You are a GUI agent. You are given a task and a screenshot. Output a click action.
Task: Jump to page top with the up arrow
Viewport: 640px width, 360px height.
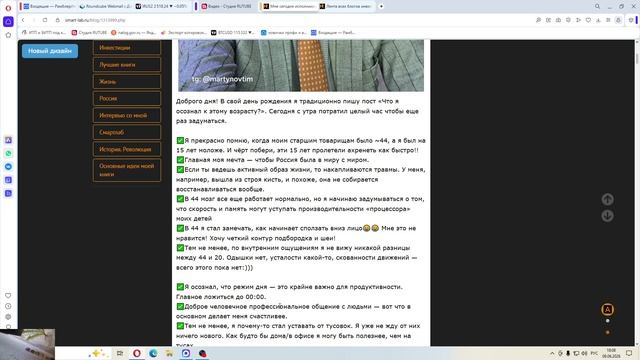[607, 199]
